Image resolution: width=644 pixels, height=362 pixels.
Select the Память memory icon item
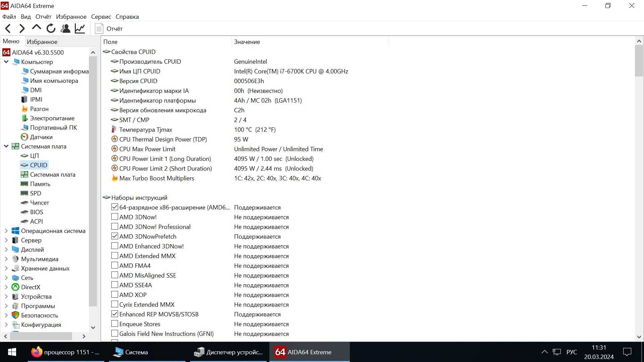tap(24, 184)
